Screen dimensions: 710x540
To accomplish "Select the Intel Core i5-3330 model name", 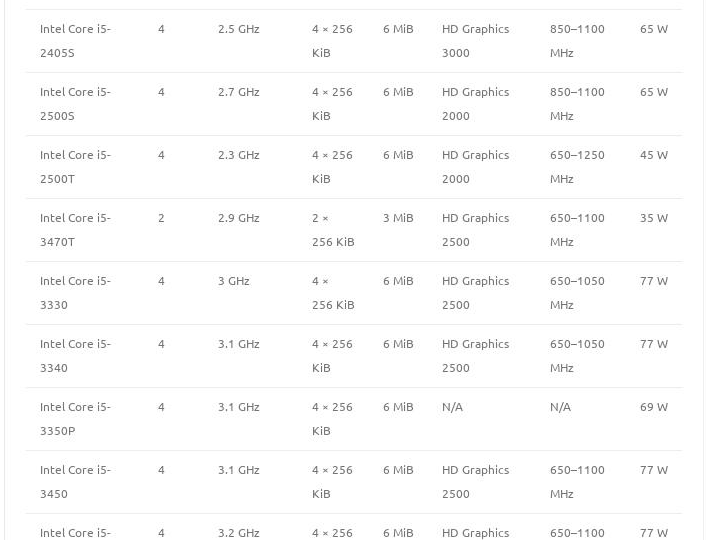I will tap(75, 293).
